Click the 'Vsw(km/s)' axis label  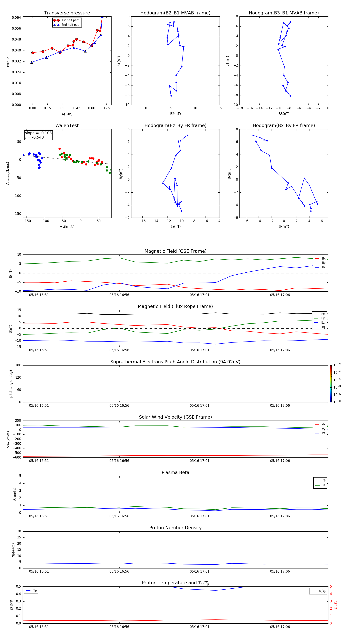pos(8,439)
